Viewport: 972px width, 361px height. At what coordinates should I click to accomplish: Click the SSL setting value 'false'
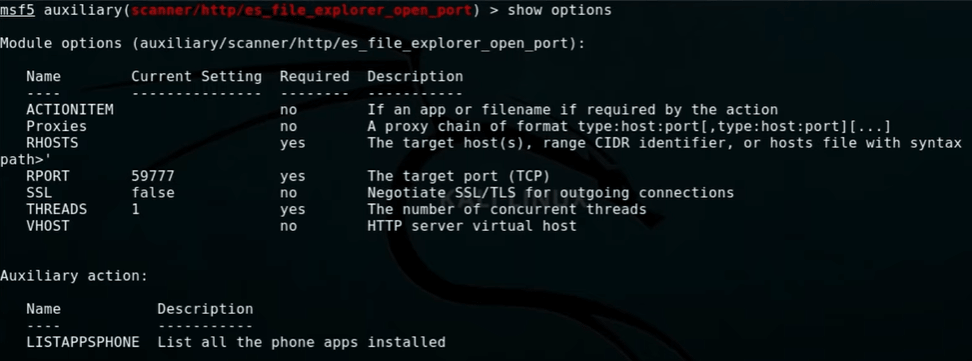click(x=153, y=193)
